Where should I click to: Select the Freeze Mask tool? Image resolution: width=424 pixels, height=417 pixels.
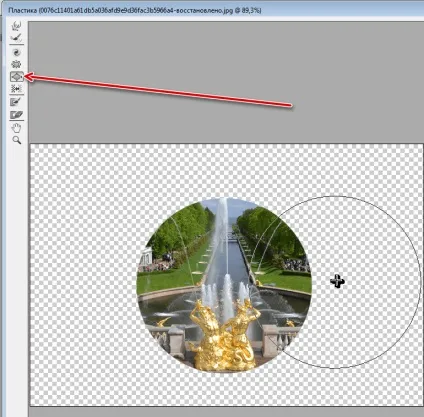[16, 102]
